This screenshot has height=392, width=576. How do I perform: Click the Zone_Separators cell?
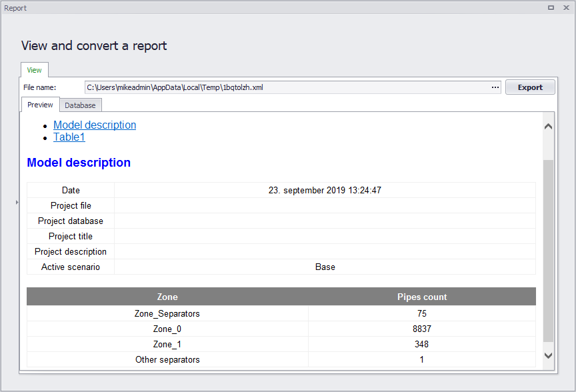click(167, 314)
